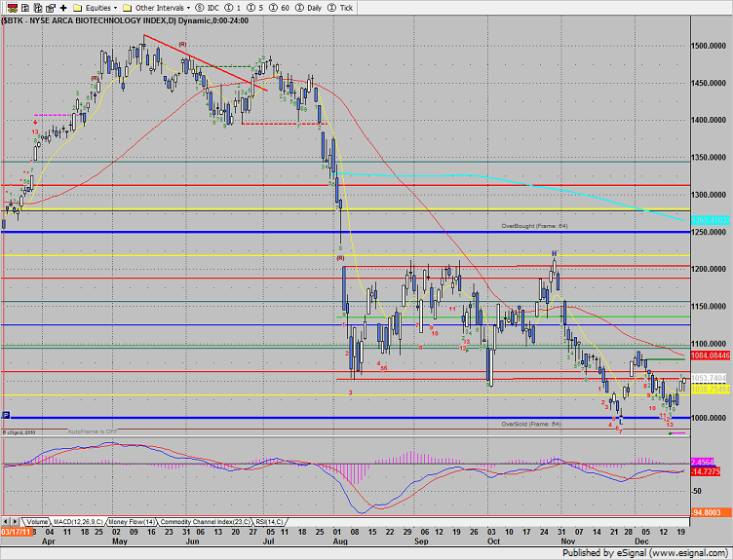
Task: Select the Daily interval
Action: coord(314,8)
